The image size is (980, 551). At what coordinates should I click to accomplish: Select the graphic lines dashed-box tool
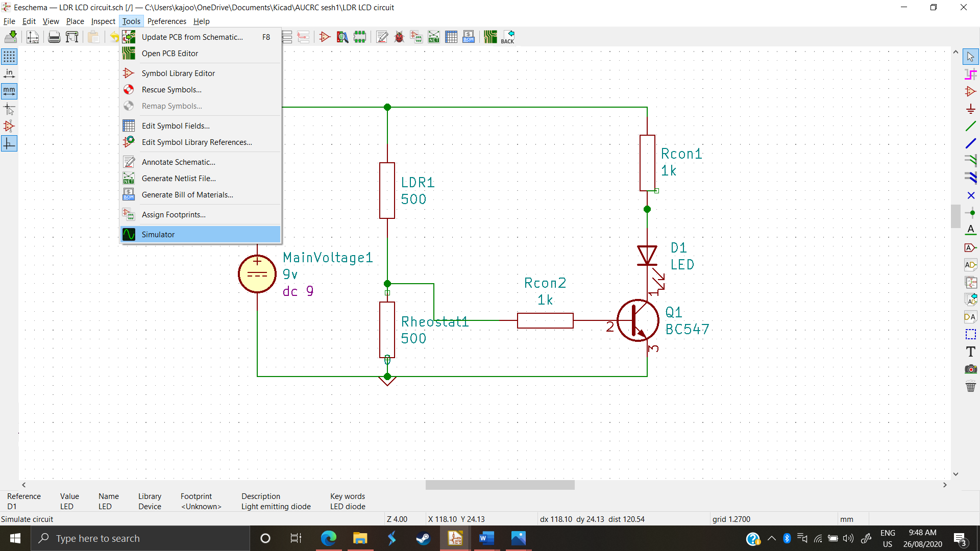coord(971,334)
